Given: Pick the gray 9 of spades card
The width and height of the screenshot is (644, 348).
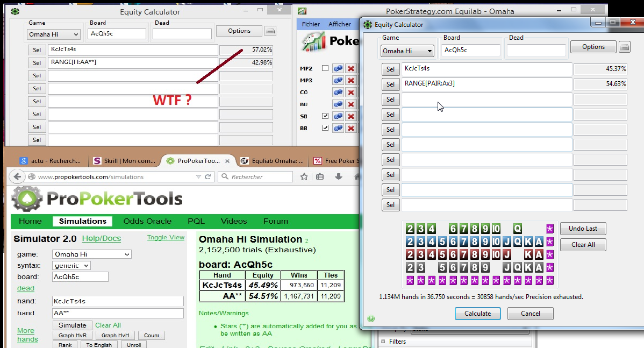Looking at the screenshot, I should coord(485,268).
